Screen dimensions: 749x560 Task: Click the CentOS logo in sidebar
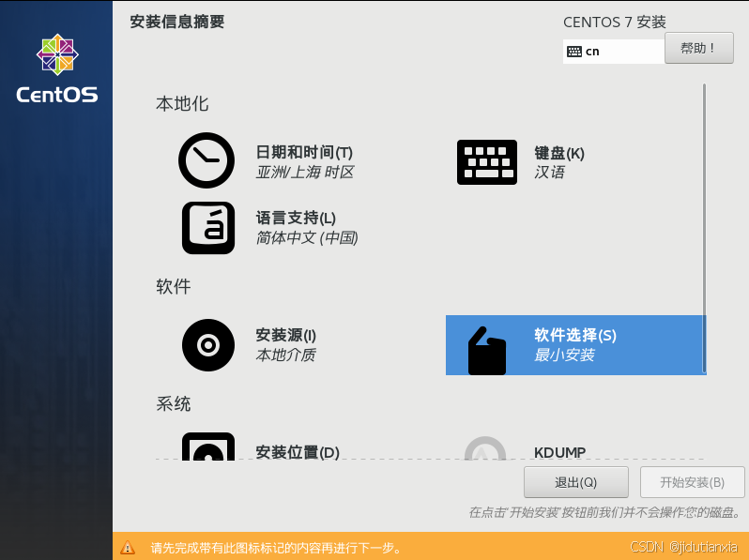[x=56, y=69]
